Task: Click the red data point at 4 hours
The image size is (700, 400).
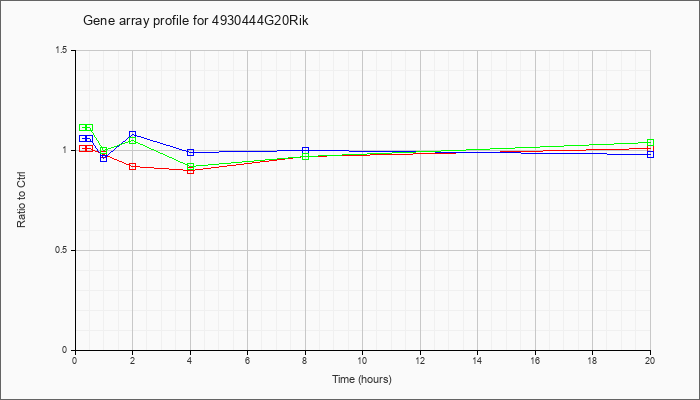Action: coord(191,170)
